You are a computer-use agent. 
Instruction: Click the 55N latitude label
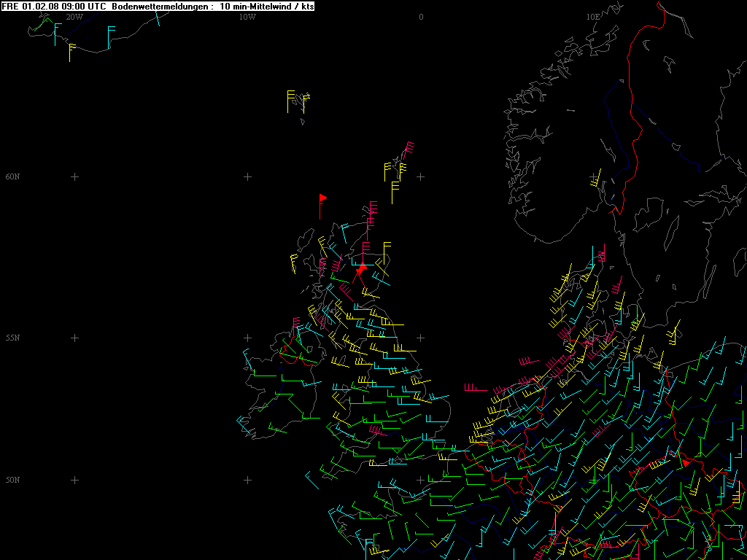12,338
